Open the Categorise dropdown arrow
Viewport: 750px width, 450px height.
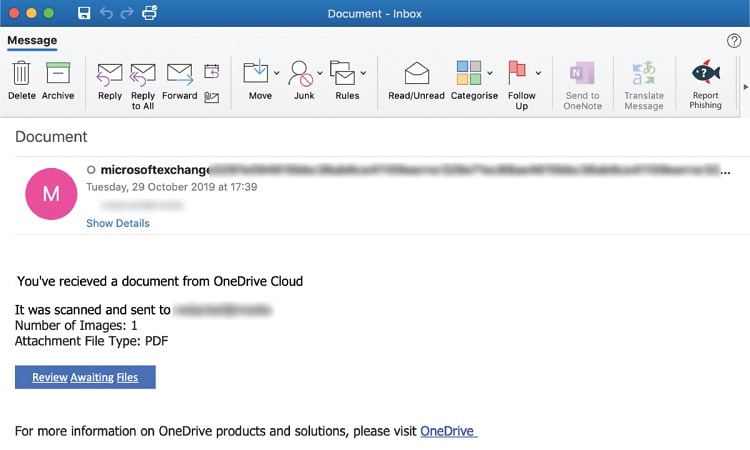[x=490, y=73]
